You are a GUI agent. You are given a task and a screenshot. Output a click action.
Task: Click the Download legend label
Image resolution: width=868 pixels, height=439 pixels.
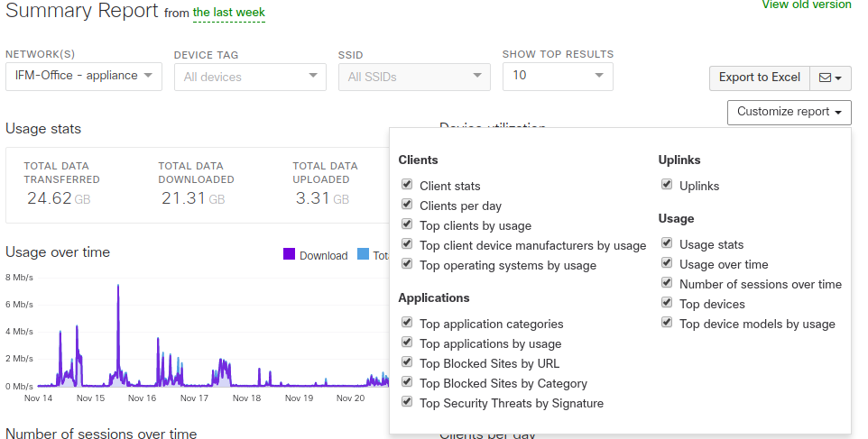coord(323,255)
